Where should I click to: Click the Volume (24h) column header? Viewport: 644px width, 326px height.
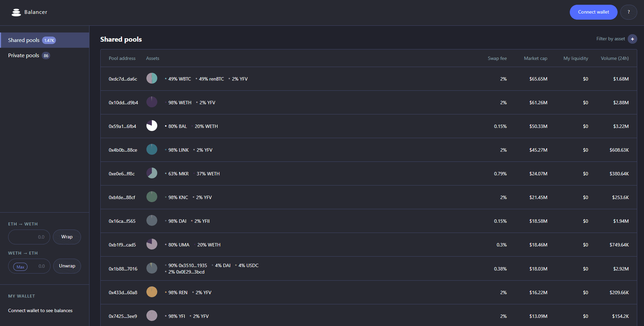pos(615,58)
